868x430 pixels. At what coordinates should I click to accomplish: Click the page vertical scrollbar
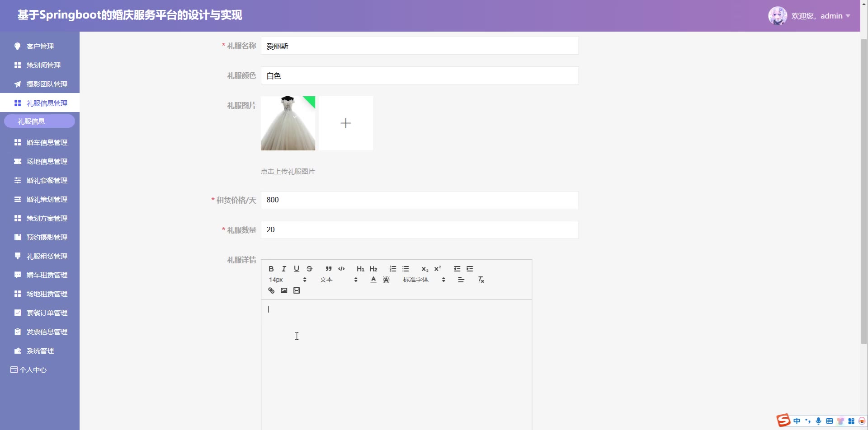pyautogui.click(x=864, y=192)
